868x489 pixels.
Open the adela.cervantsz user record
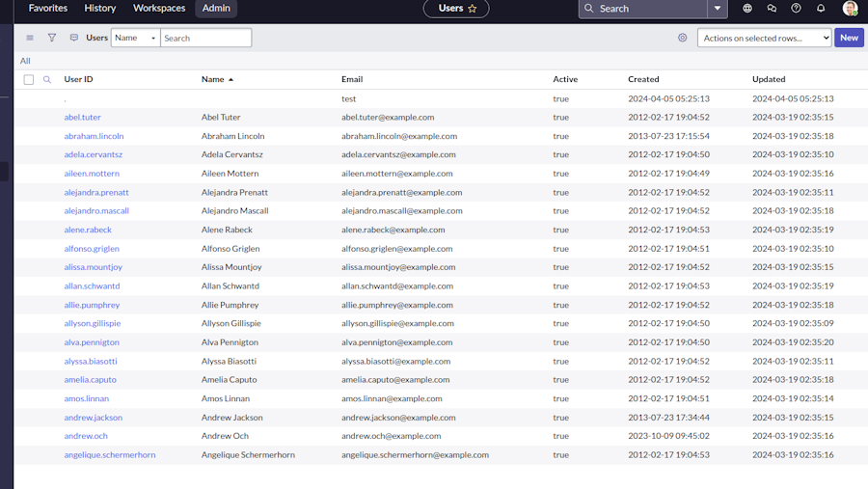click(93, 154)
